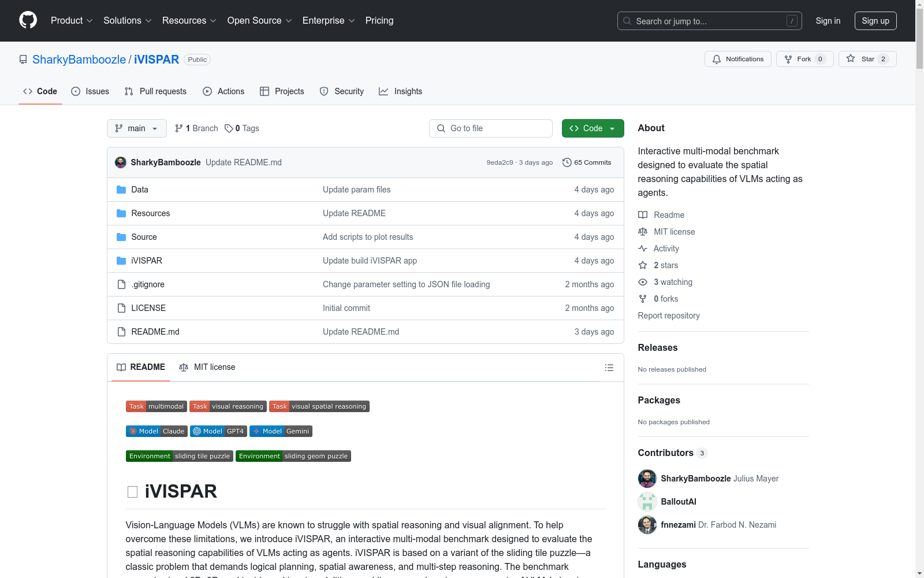924x578 pixels.
Task: Click the Model GPT4 badge
Action: tap(218, 431)
